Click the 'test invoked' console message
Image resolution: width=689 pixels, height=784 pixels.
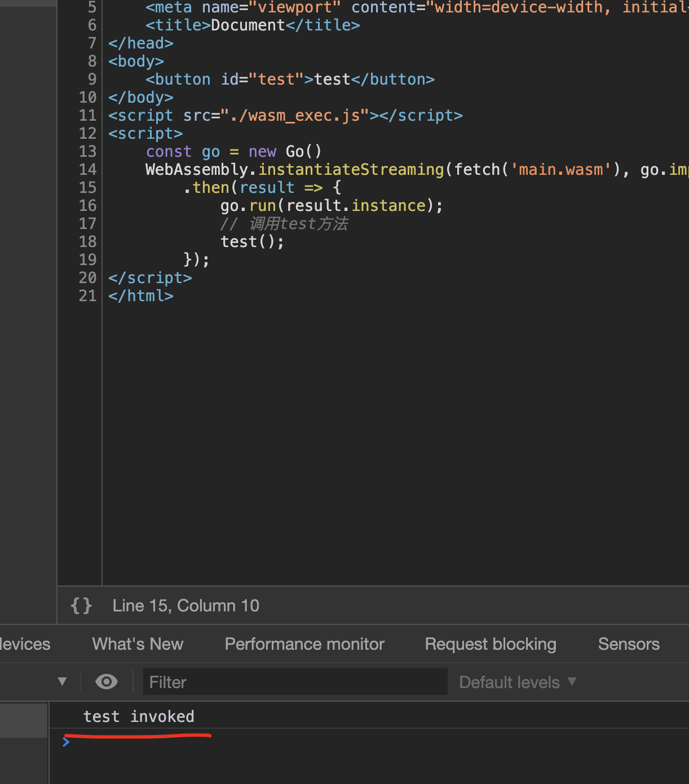139,716
